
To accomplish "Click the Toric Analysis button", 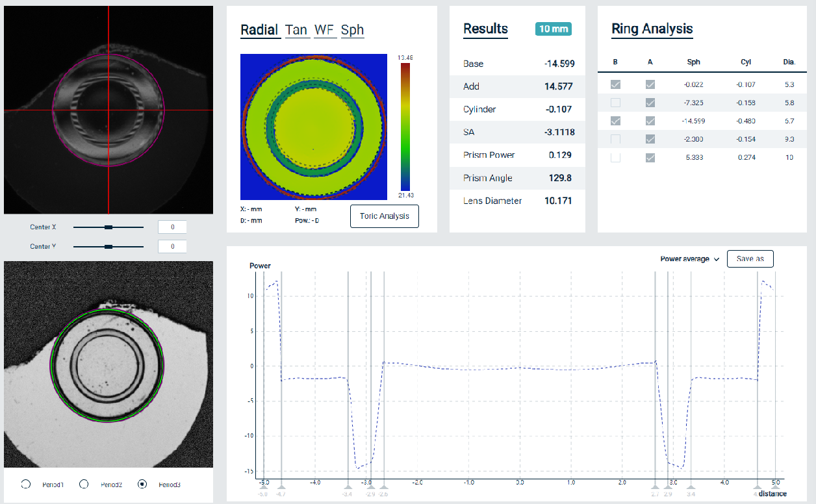I will 385,216.
